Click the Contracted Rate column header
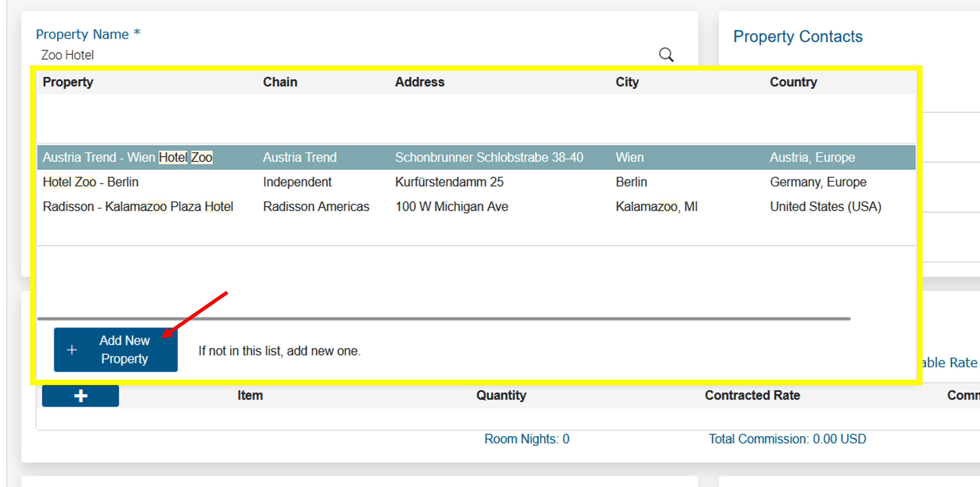 coord(753,395)
